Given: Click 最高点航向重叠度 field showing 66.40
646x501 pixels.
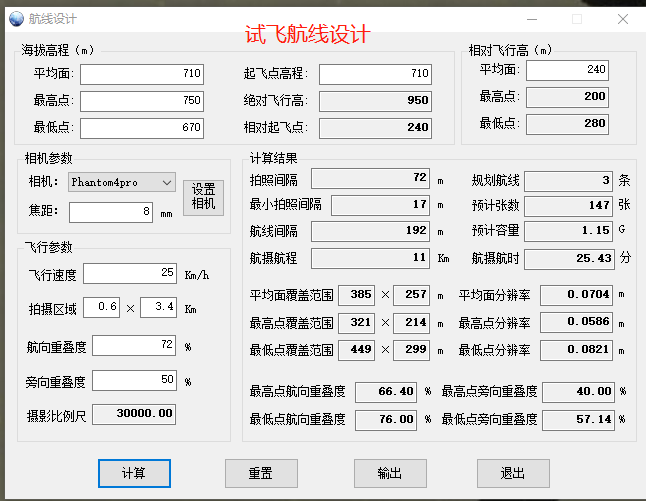Looking at the screenshot, I should coord(386,392).
